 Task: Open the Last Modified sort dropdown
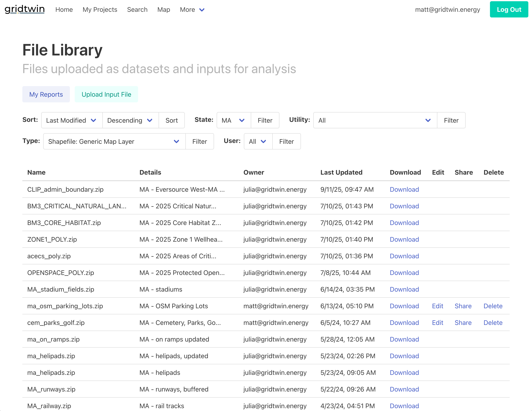tap(71, 120)
